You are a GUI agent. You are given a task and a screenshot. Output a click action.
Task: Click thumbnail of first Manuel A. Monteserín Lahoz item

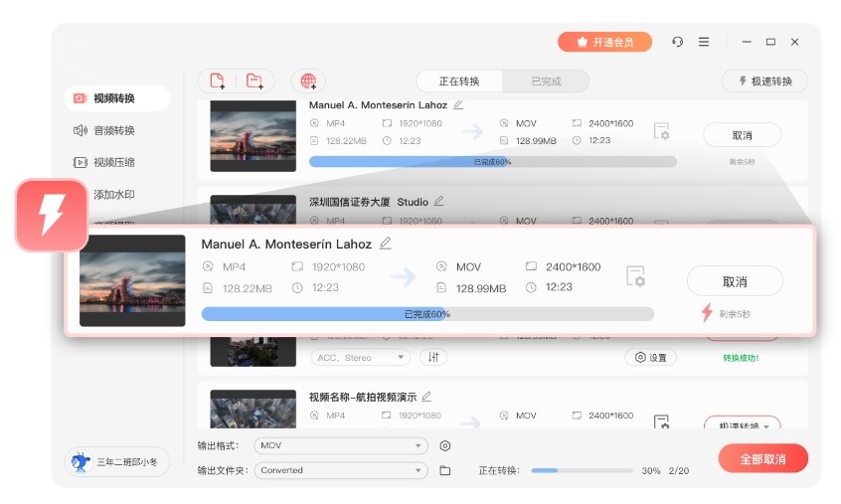coord(253,136)
